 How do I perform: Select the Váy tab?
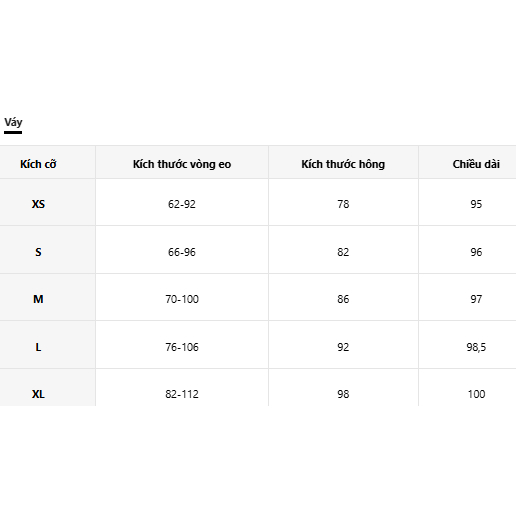[x=13, y=123]
